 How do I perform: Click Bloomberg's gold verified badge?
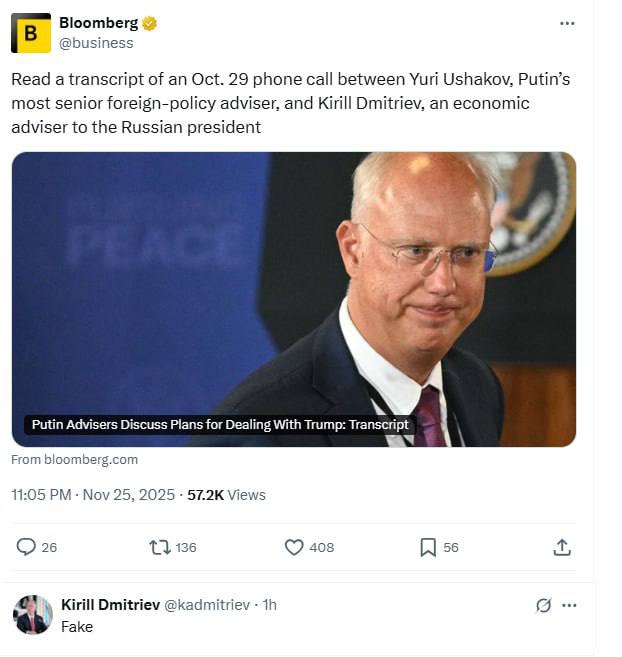point(150,23)
